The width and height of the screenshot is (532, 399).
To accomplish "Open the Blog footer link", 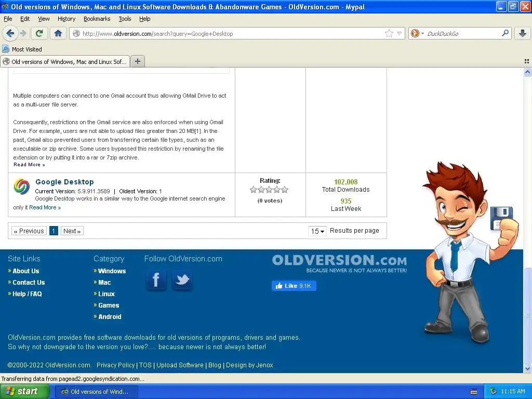I will coord(215,365).
